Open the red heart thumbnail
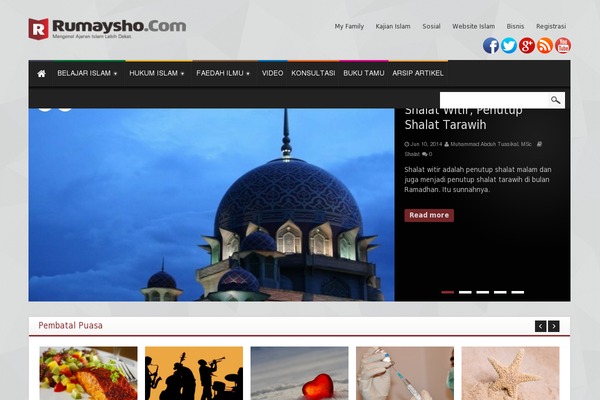This screenshot has width=600, height=400. pyautogui.click(x=300, y=373)
